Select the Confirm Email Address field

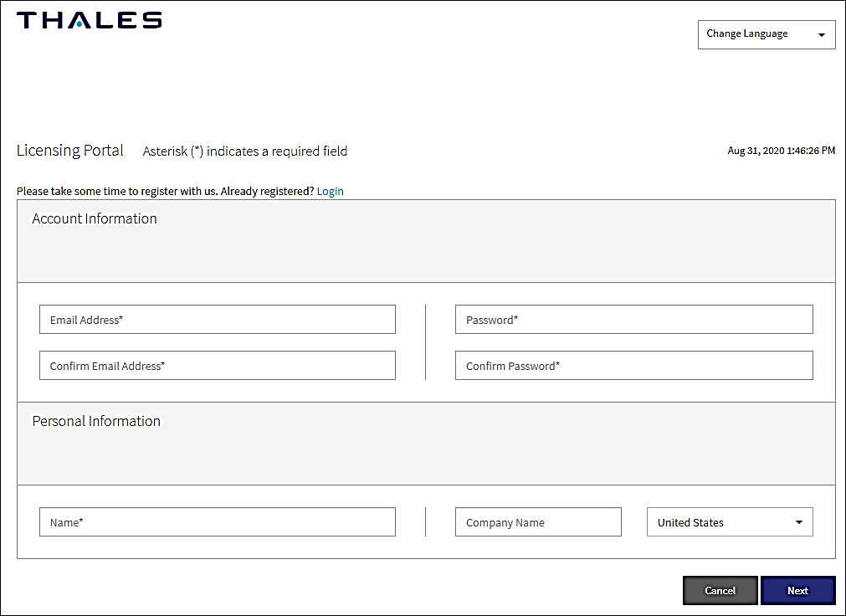(x=217, y=365)
